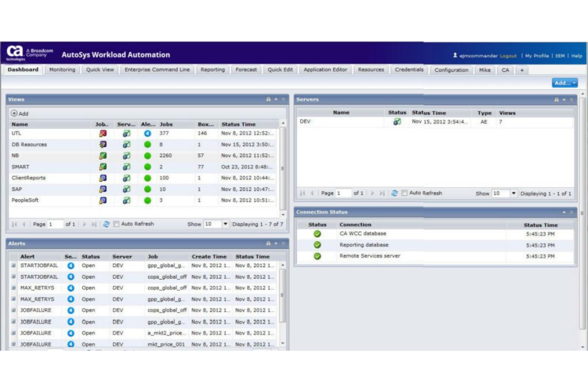Viewport: 588px width, 392px height.
Task: Refresh the Servers list
Action: tap(393, 193)
